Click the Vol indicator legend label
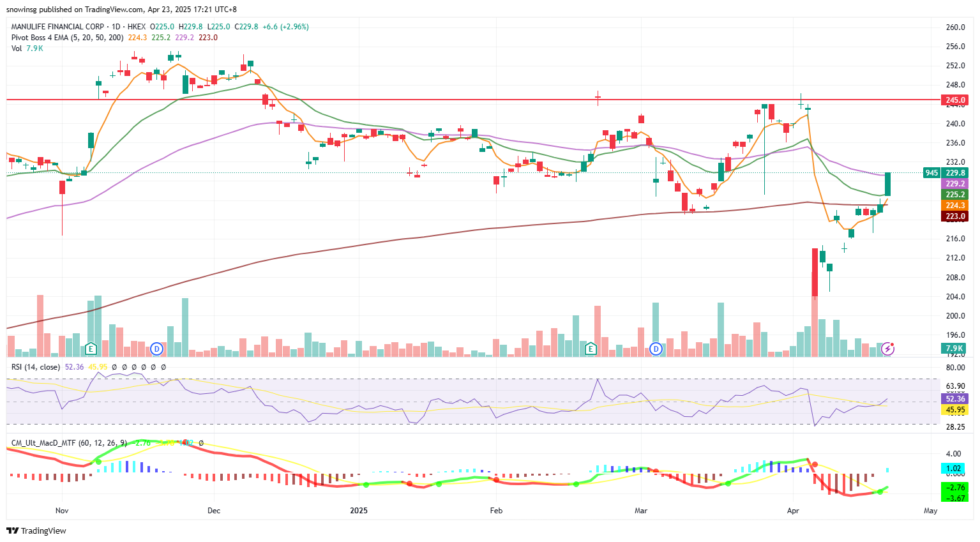The width and height of the screenshot is (980, 542). point(17,49)
